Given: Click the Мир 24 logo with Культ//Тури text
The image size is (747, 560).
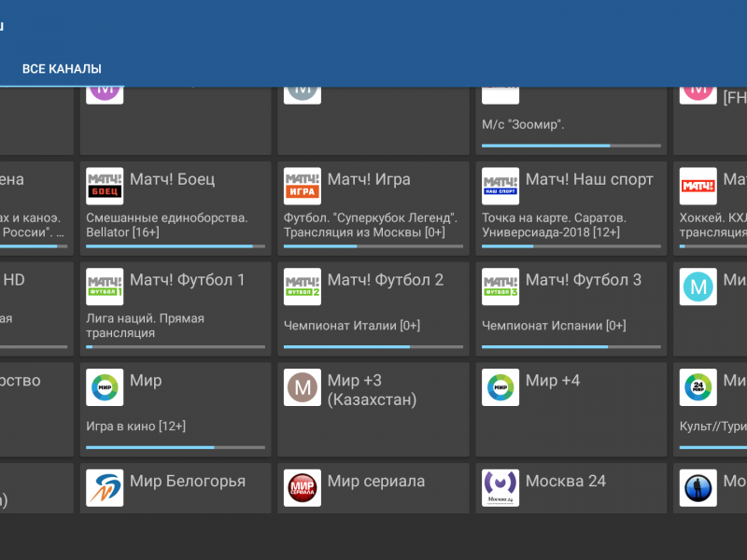Looking at the screenshot, I should pos(698,387).
